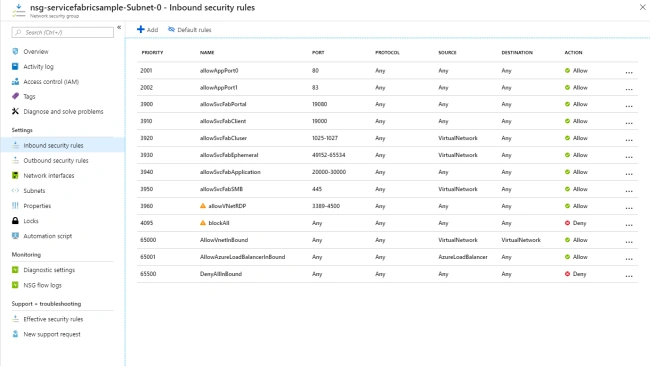Click the New support request icon
The width and height of the screenshot is (650, 366).
coord(15,334)
